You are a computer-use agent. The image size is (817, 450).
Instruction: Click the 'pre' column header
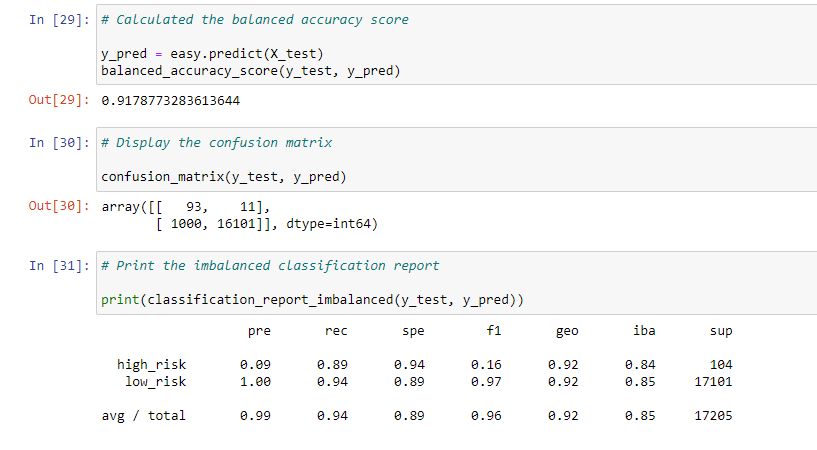click(259, 331)
